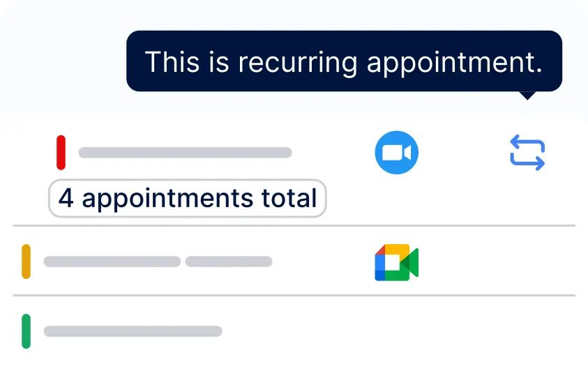The height and width of the screenshot is (392, 588).
Task: Click the divider line above the green appointment
Action: click(294, 295)
